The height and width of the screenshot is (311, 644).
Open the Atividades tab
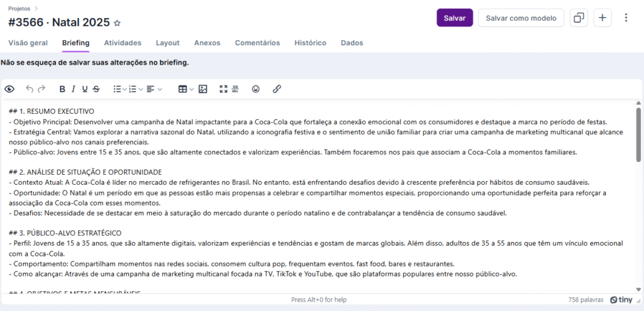tap(123, 43)
